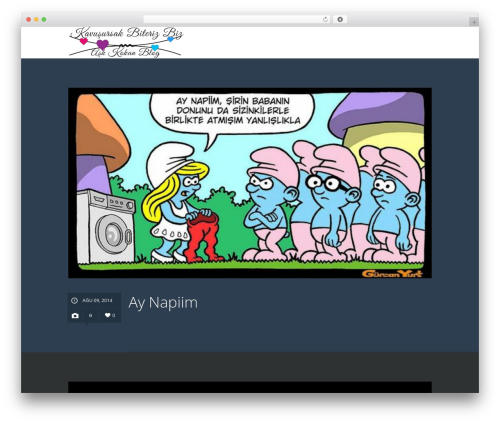Maximize the window with the green button
500x423 pixels.
[x=44, y=20]
